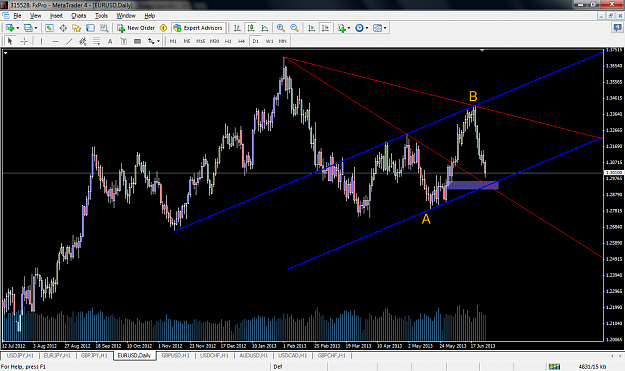Toggle the Terminal panel icon
The height and width of the screenshot is (371, 625).
90,28
